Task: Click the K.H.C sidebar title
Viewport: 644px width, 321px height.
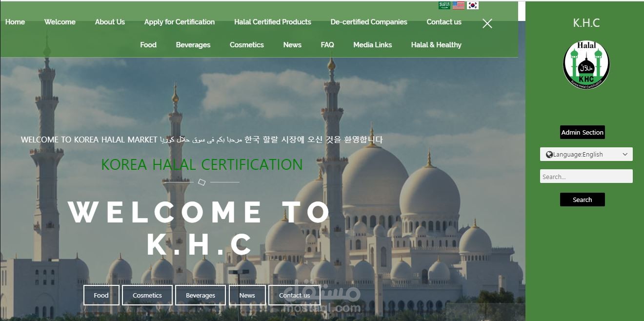Action: (x=586, y=23)
